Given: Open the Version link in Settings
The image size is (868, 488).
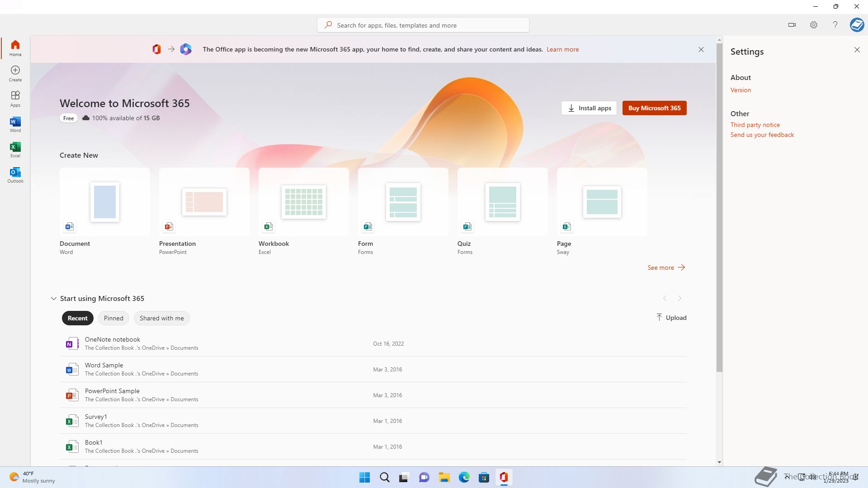Looking at the screenshot, I should tap(741, 90).
